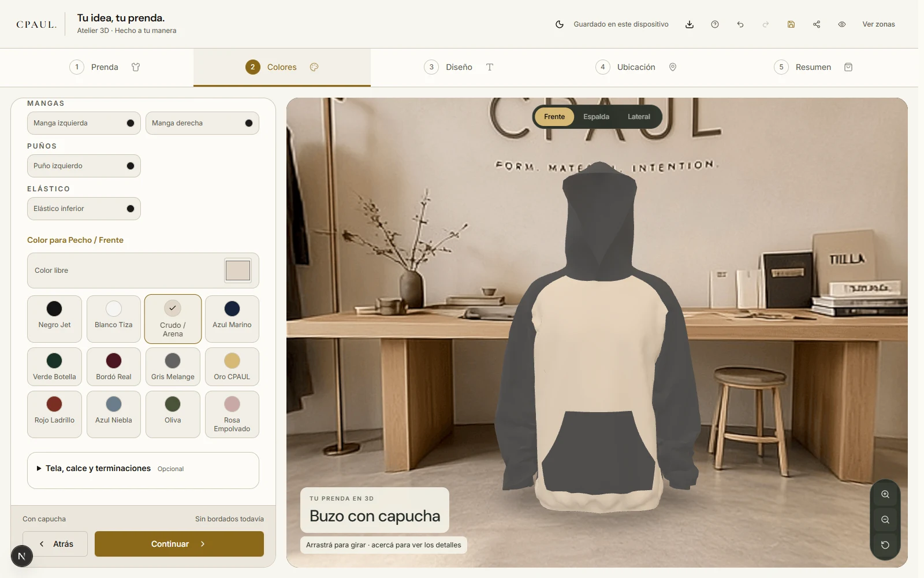Click the Continuar button
This screenshot has height=578, width=924.
(x=179, y=544)
